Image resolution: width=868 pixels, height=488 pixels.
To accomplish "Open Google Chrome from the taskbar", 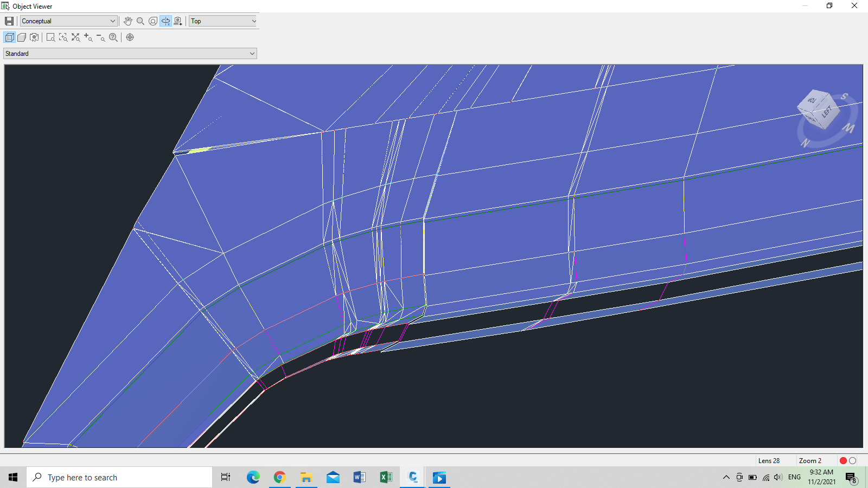I will 279,477.
